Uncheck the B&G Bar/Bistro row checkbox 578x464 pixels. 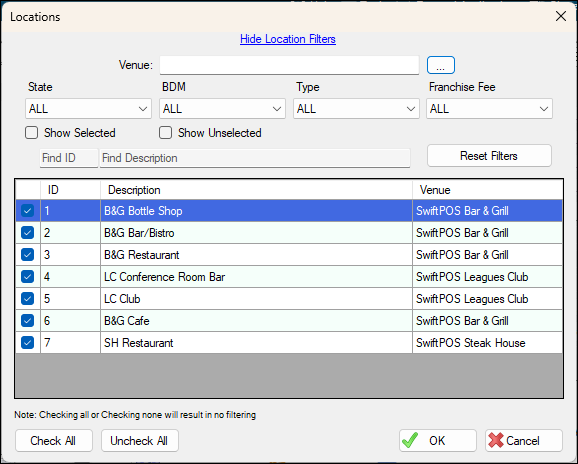[27, 233]
